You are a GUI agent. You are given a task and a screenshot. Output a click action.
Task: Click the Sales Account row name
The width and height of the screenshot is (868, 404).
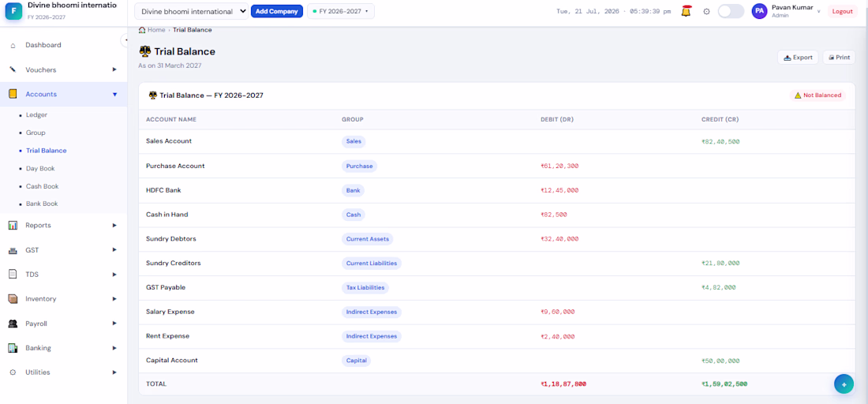tap(169, 141)
